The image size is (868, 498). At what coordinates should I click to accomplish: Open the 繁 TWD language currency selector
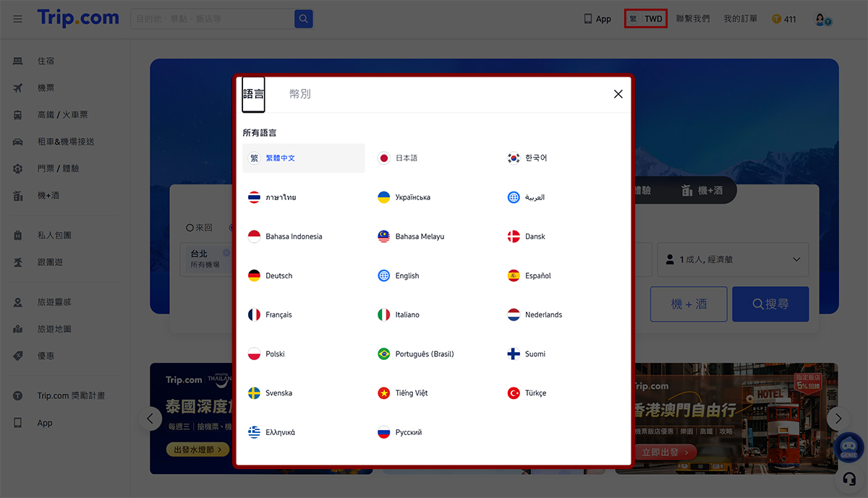click(x=645, y=19)
